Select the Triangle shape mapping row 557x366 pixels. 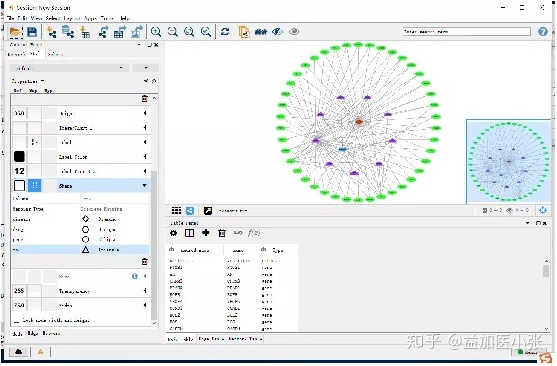click(80, 250)
